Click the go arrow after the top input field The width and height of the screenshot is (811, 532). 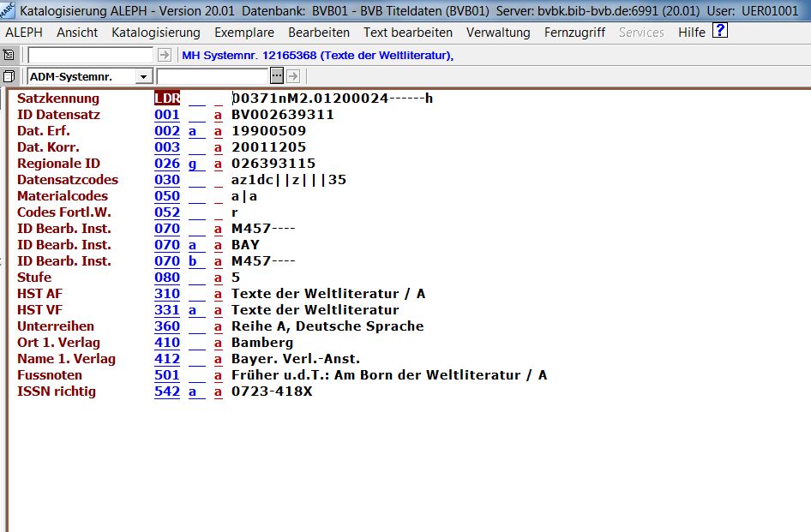pyautogui.click(x=165, y=55)
